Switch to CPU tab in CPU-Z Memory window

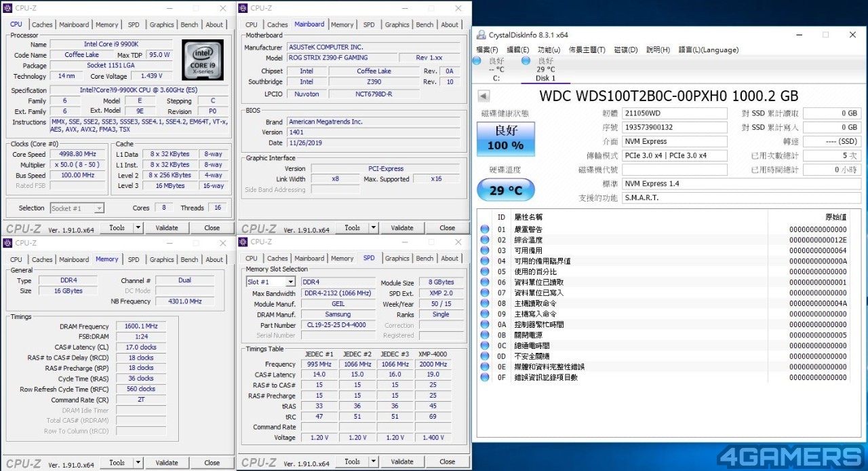[16, 259]
